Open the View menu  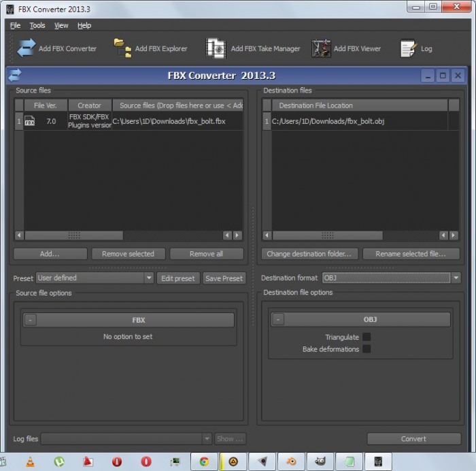tap(61, 26)
